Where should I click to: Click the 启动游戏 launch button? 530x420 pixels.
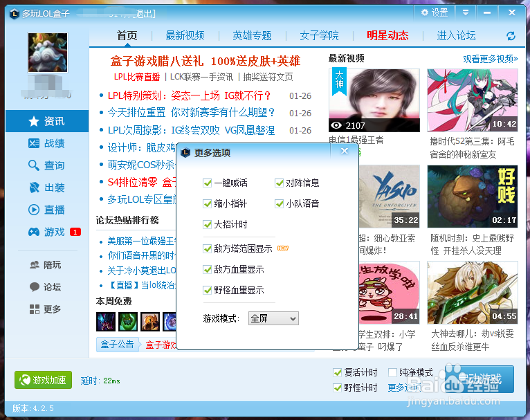[x=480, y=378]
